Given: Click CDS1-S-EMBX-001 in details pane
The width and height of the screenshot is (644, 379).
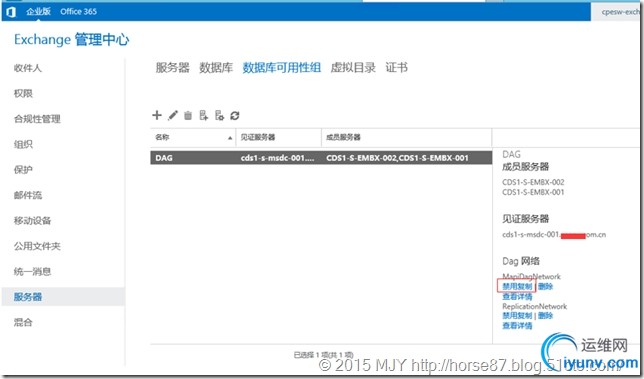Looking at the screenshot, I should coord(533,192).
